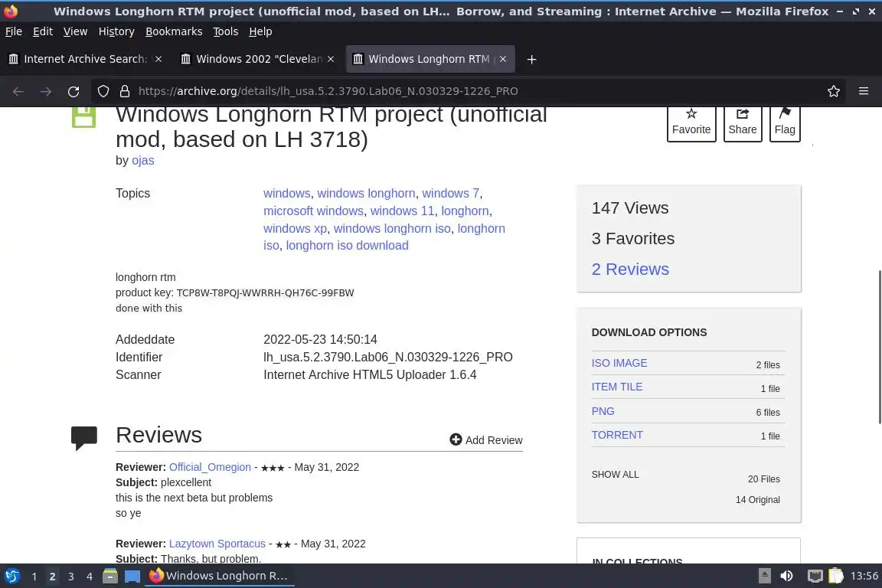Open the tracking protection shield icon

(103, 91)
